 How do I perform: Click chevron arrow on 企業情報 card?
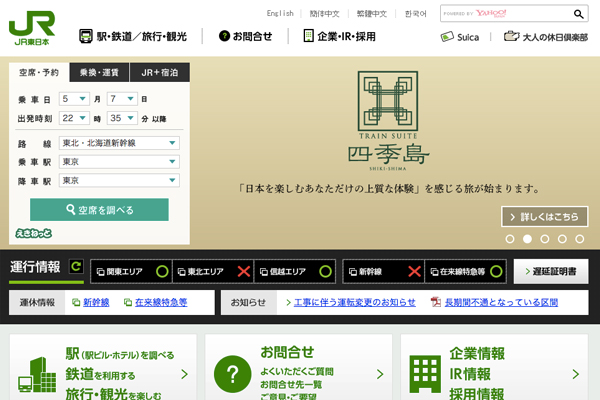tap(576, 374)
